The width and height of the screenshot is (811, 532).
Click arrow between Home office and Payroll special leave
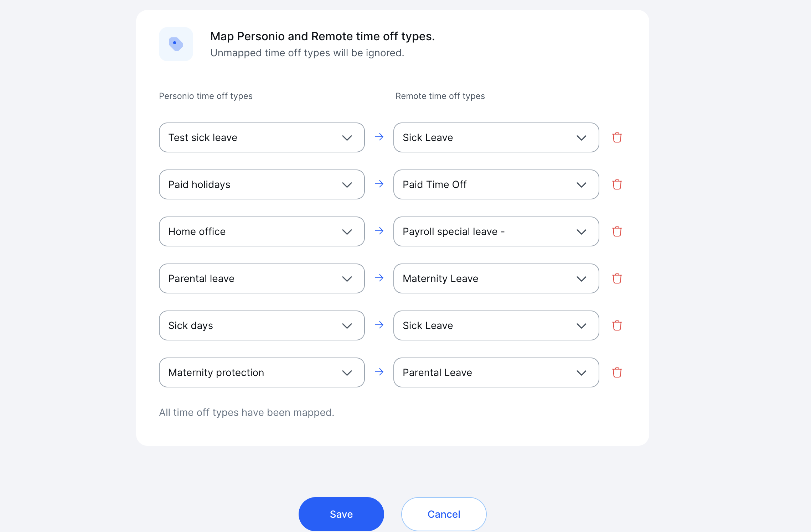point(379,231)
